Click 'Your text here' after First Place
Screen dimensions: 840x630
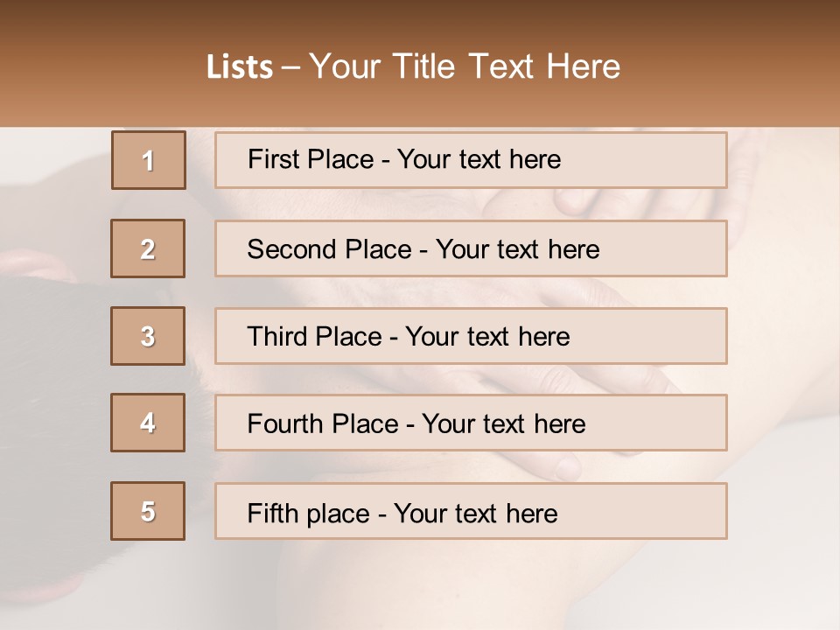click(479, 159)
